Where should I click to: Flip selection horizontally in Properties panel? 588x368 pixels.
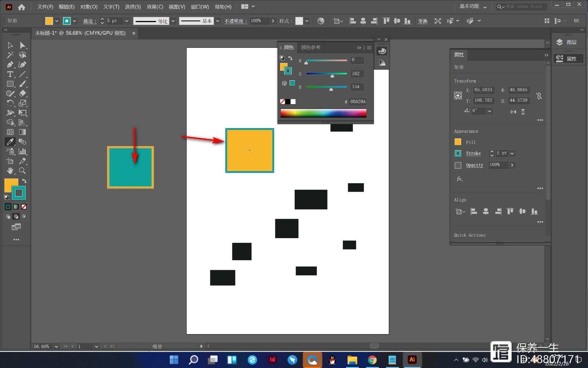(x=513, y=112)
